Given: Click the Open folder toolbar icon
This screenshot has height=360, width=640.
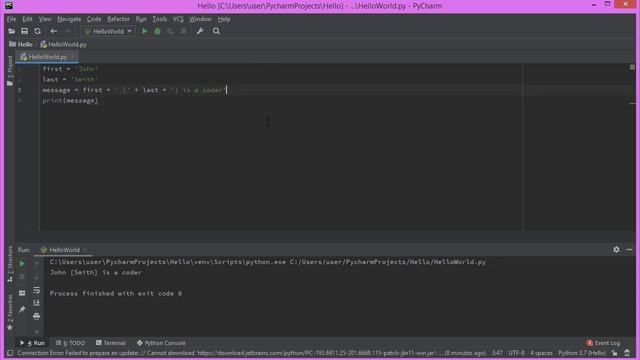Looking at the screenshot, I should [x=11, y=31].
